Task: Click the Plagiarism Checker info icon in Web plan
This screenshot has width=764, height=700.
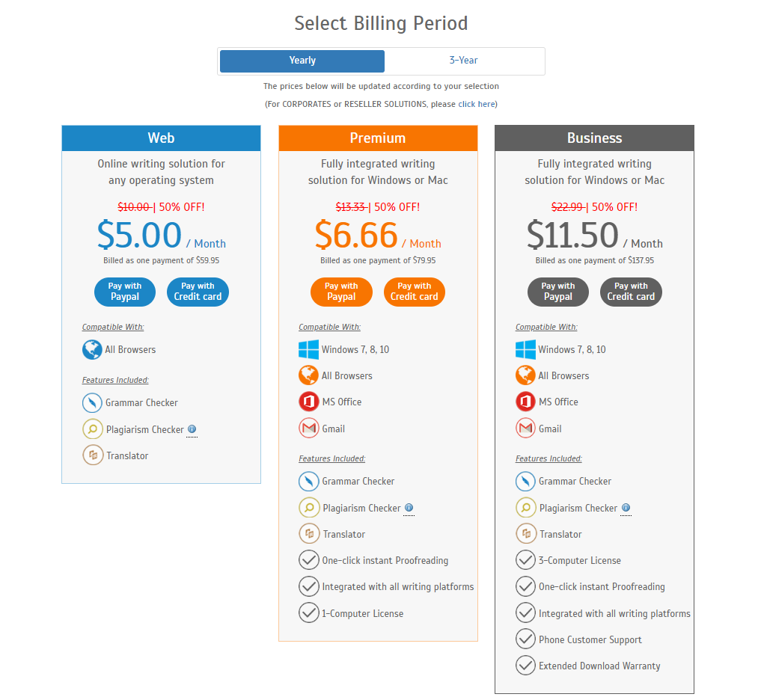Action: click(x=192, y=429)
